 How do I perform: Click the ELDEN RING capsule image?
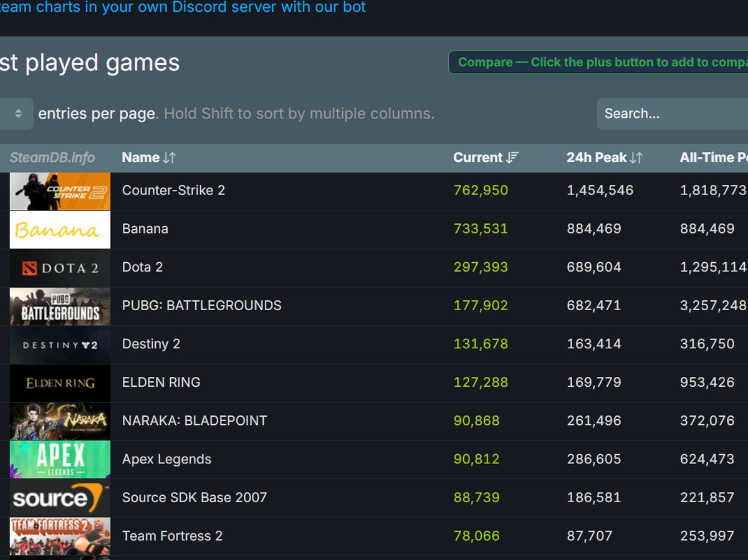(60, 382)
